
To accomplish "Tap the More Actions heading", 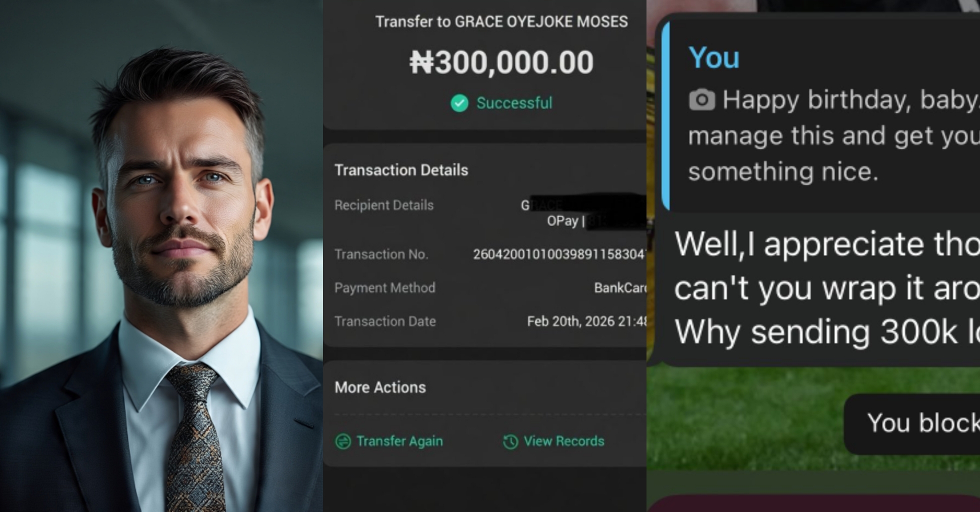I will tap(380, 387).
